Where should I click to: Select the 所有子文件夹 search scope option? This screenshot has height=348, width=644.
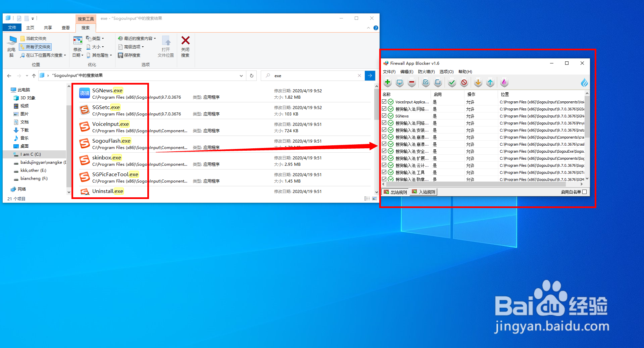[x=36, y=47]
